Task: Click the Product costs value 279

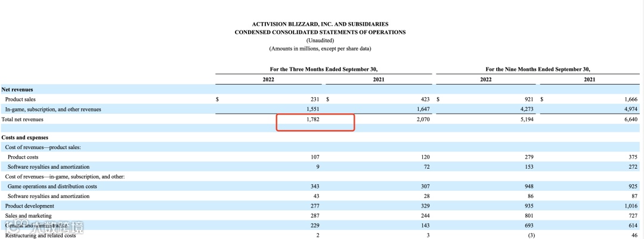Action: (x=529, y=157)
